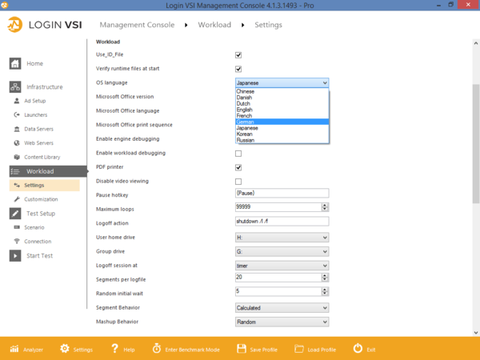Image resolution: width=480 pixels, height=360 pixels.
Task: Open the Logoff session at dropdown
Action: [282, 266]
